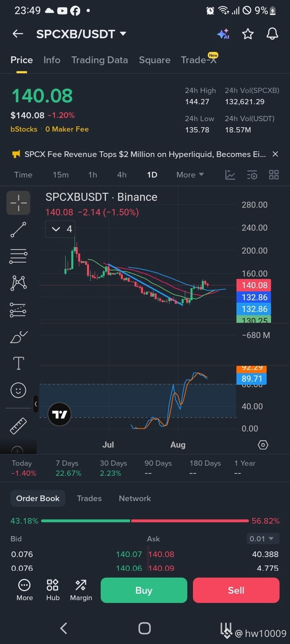The image size is (290, 644).
Task: Close the SPCX news banner
Action: [x=275, y=154]
